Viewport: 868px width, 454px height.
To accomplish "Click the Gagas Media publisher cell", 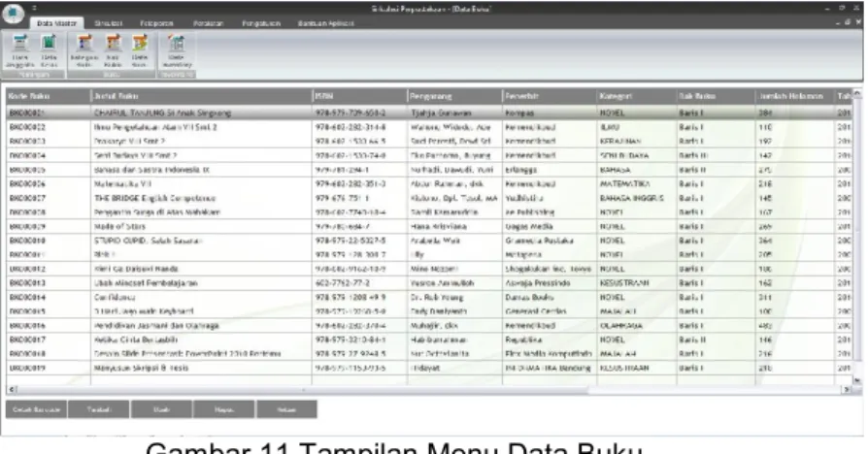I will coord(550,226).
